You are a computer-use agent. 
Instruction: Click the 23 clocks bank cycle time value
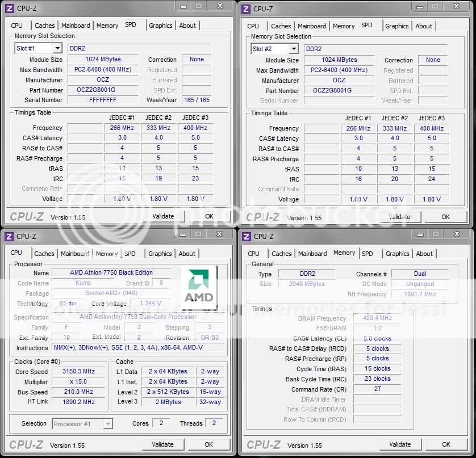pyautogui.click(x=377, y=379)
